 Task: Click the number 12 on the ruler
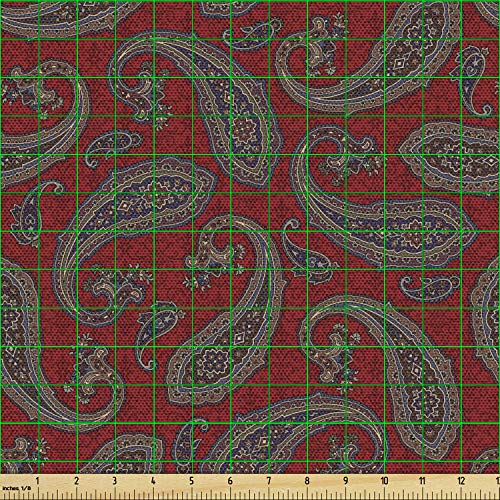coord(461,481)
